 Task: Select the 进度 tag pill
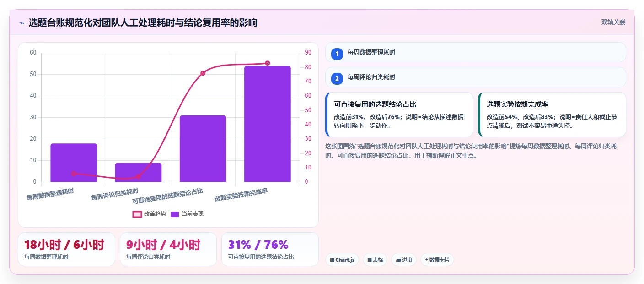[x=404, y=260]
